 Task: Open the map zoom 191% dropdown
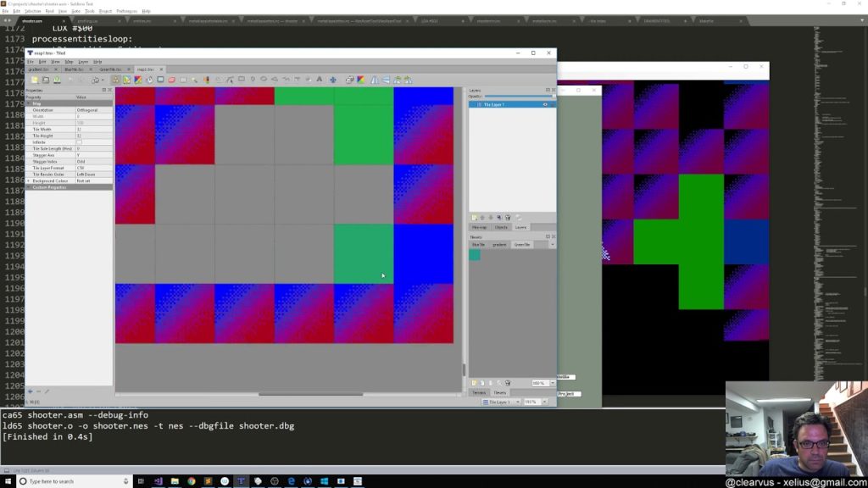(545, 402)
